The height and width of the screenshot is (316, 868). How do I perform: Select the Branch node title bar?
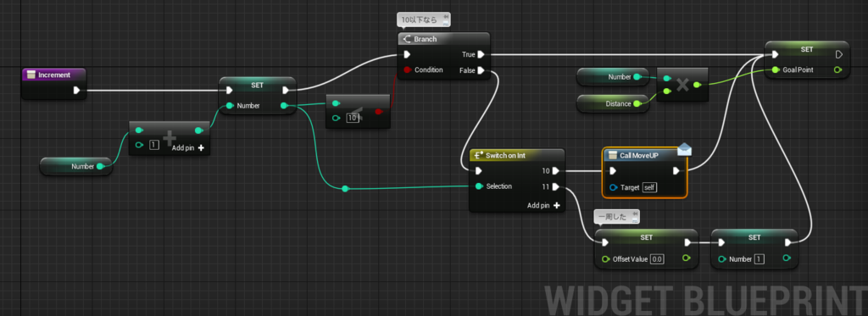[x=444, y=39]
